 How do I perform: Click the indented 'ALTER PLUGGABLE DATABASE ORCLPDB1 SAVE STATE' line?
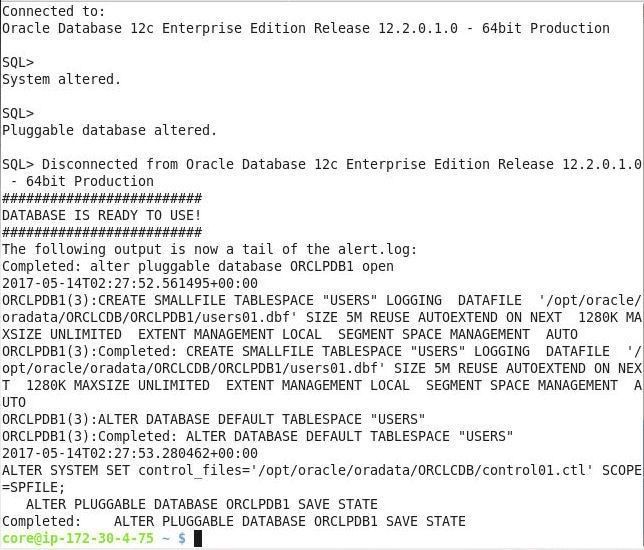point(202,504)
